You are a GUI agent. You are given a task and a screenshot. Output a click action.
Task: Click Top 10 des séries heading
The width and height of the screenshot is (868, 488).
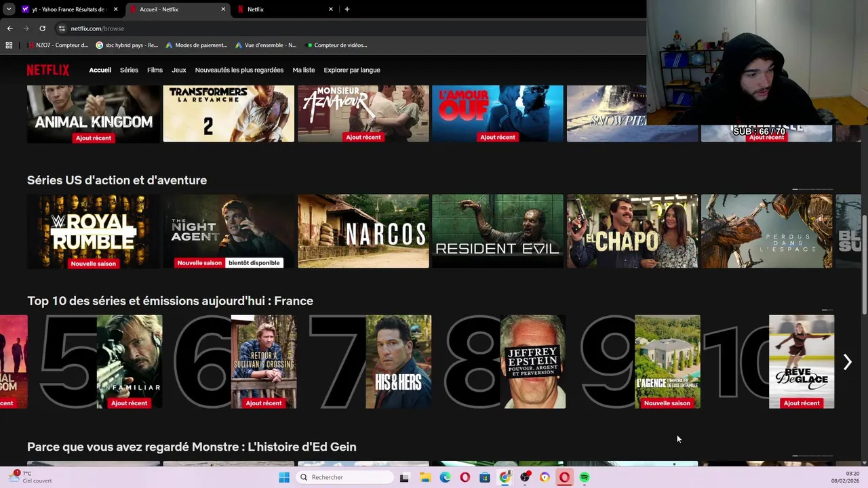170,301
